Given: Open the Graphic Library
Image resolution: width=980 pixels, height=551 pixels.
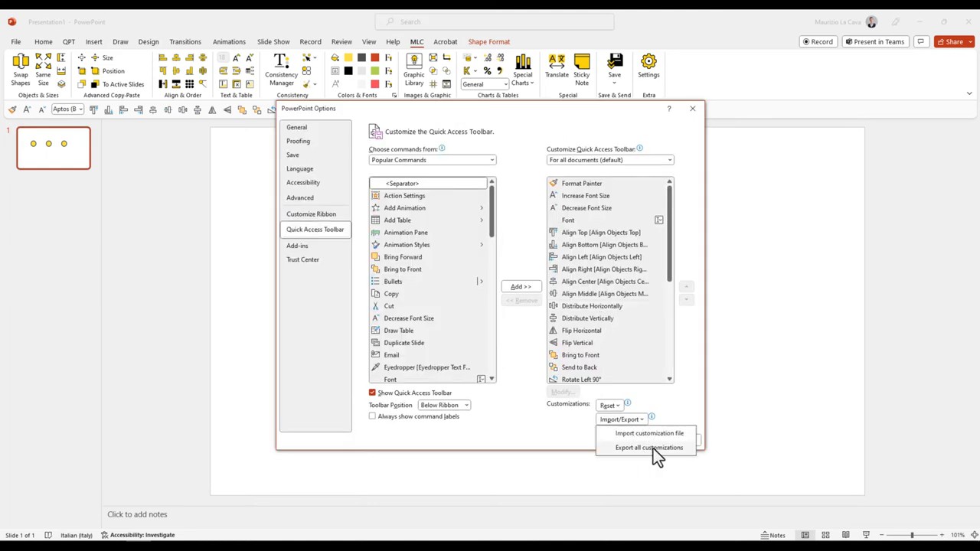Looking at the screenshot, I should (413, 70).
